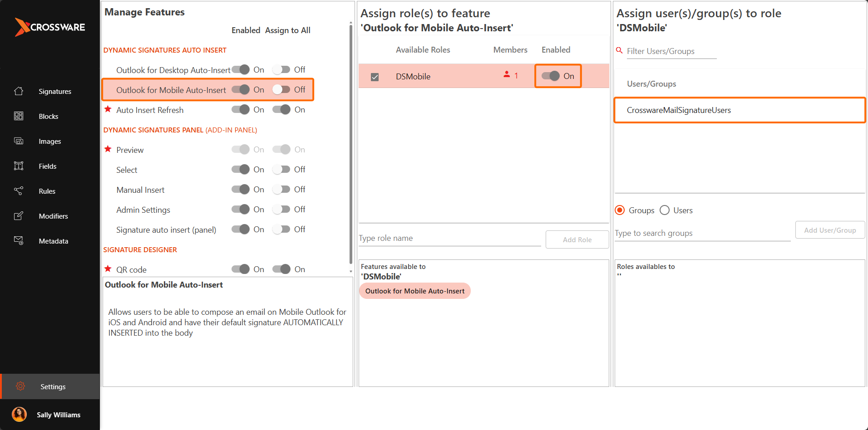Click the Crossware logo
The width and height of the screenshot is (868, 430).
(x=50, y=27)
